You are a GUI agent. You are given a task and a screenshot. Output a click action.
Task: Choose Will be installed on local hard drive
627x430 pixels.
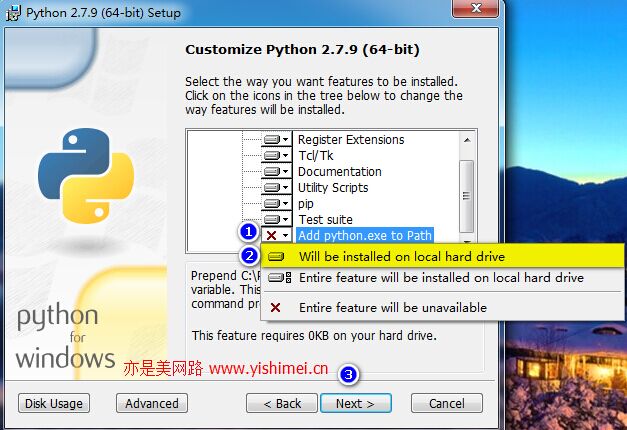click(x=442, y=256)
